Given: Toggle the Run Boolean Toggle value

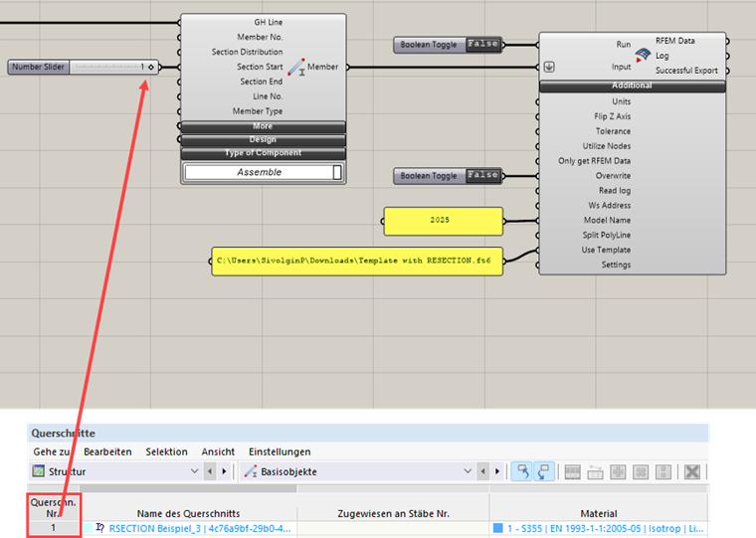Looking at the screenshot, I should point(483,45).
